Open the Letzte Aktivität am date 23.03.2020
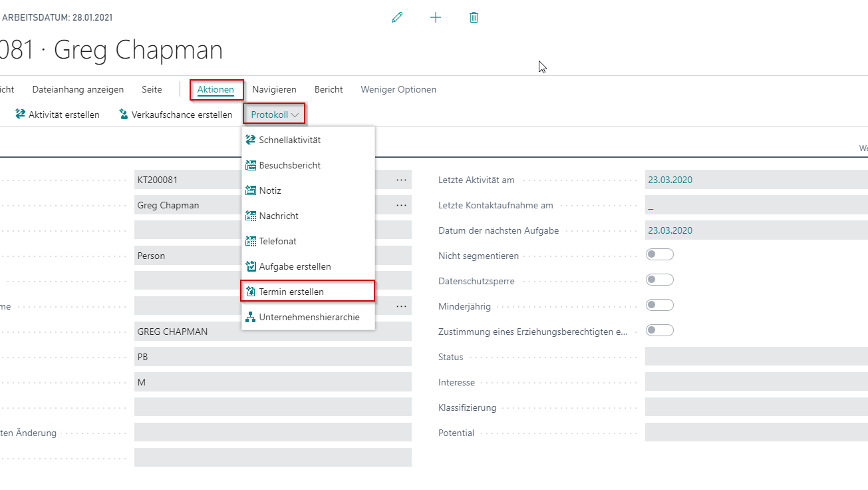This screenshot has height=490, width=868. click(x=668, y=179)
